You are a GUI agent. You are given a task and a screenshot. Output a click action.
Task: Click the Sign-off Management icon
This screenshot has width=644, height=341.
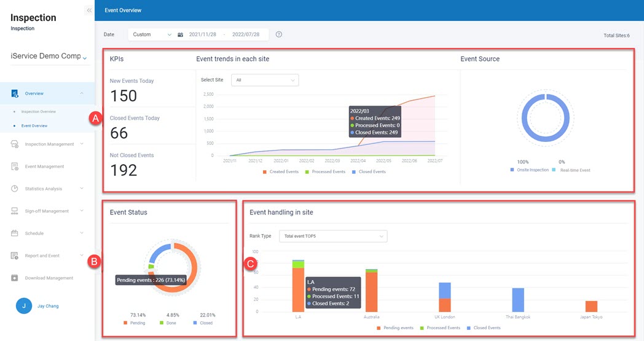coord(15,211)
